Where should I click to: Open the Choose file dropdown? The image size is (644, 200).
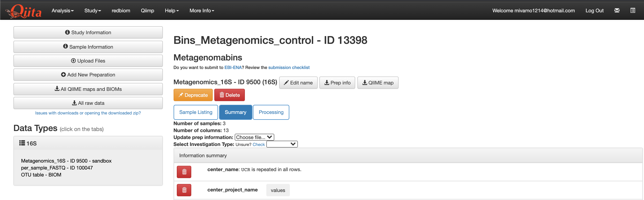click(x=254, y=137)
